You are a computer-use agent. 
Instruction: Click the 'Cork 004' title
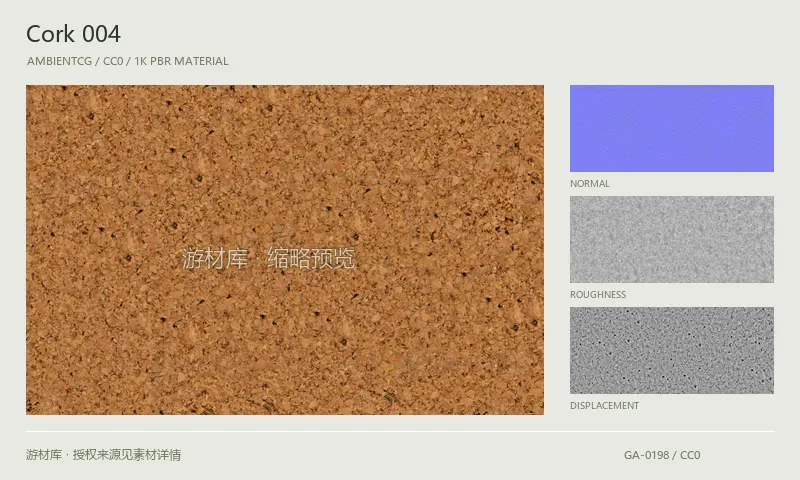(x=73, y=34)
